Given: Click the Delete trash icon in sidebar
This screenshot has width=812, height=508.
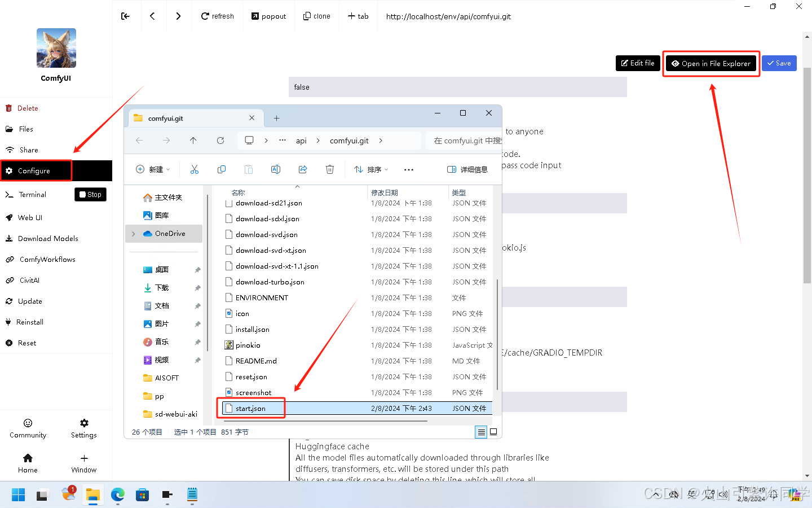Looking at the screenshot, I should click(8, 108).
